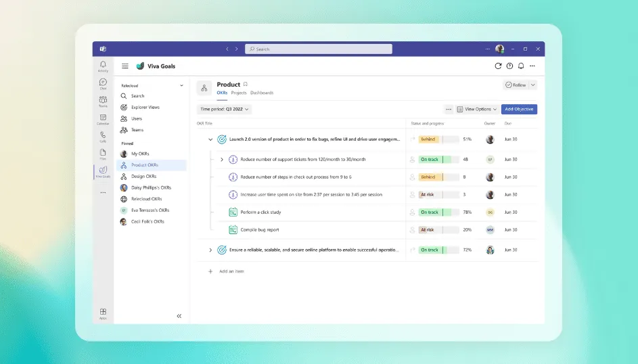Toggle the Follow button
Image resolution: width=638 pixels, height=364 pixels.
coord(516,85)
